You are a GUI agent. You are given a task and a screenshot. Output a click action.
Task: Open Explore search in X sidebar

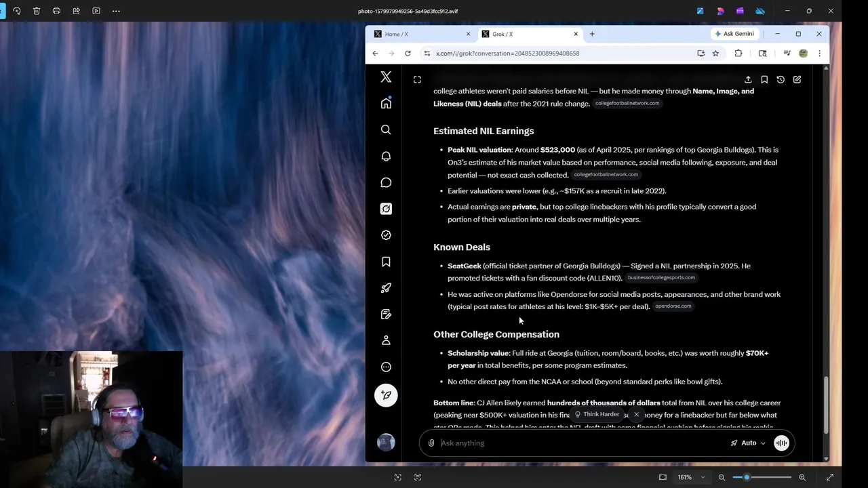(x=386, y=129)
